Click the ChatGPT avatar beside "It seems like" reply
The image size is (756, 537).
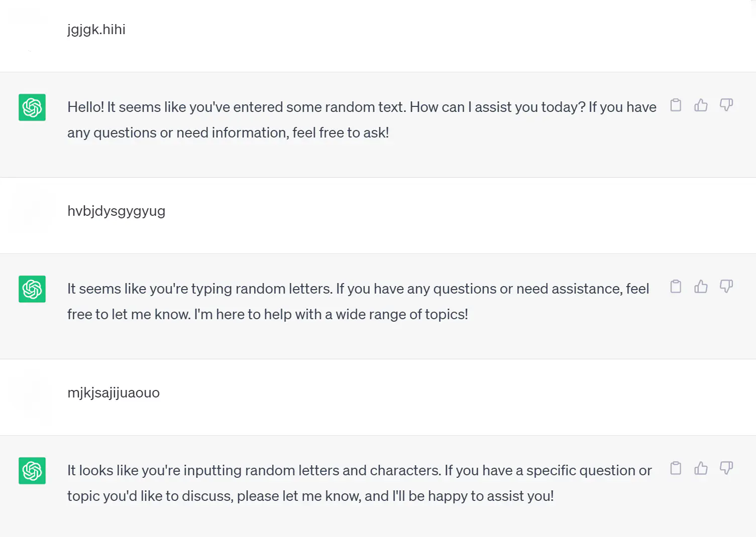[x=32, y=289]
